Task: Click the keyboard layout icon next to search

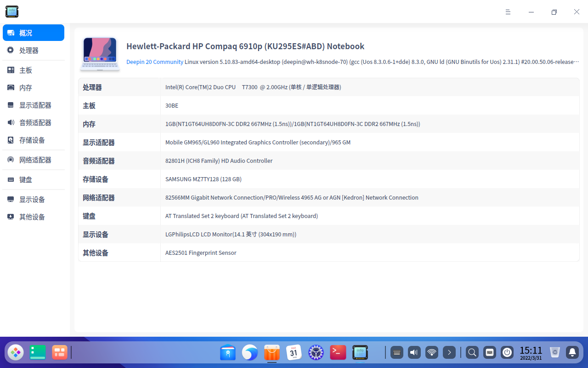Action: pos(490,353)
